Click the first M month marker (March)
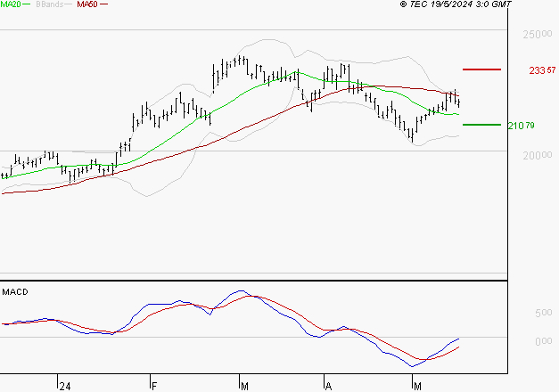 [244, 387]
